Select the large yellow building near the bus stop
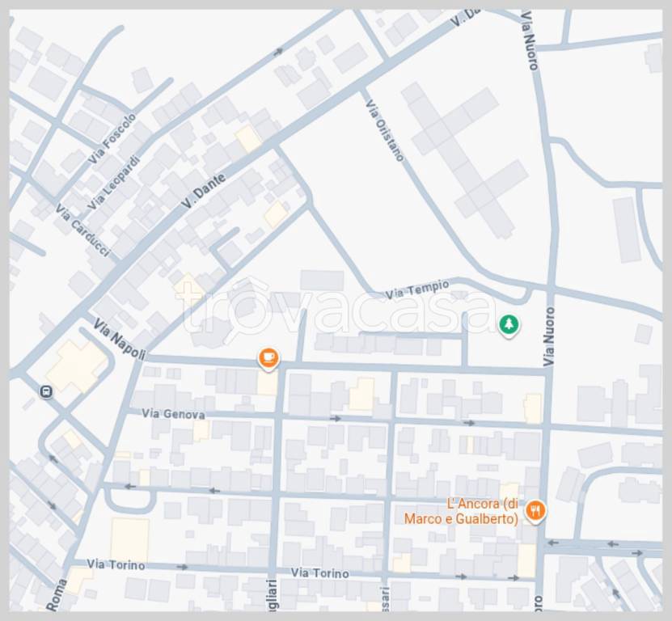Image resolution: width=672 pixels, height=621 pixels. coord(77,366)
